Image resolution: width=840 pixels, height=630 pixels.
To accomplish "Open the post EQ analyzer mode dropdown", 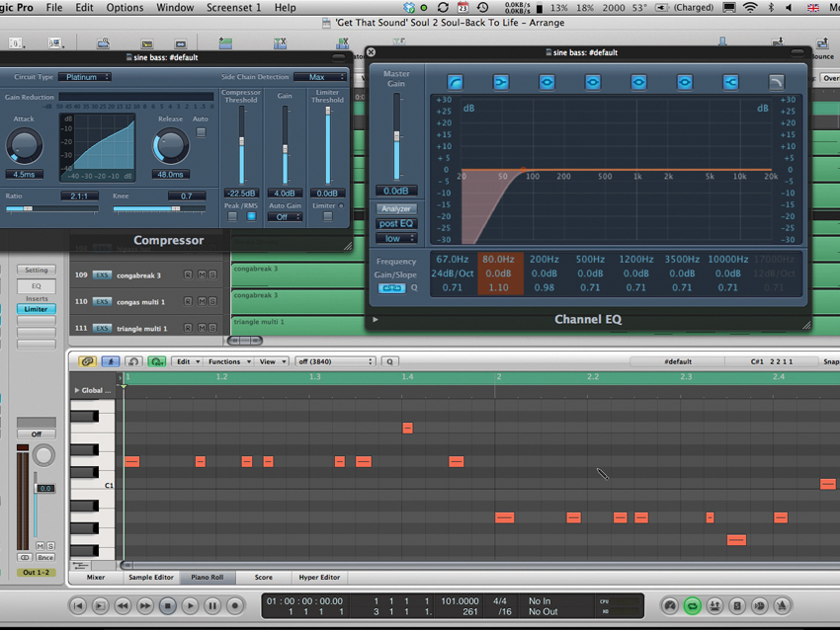I will point(396,224).
